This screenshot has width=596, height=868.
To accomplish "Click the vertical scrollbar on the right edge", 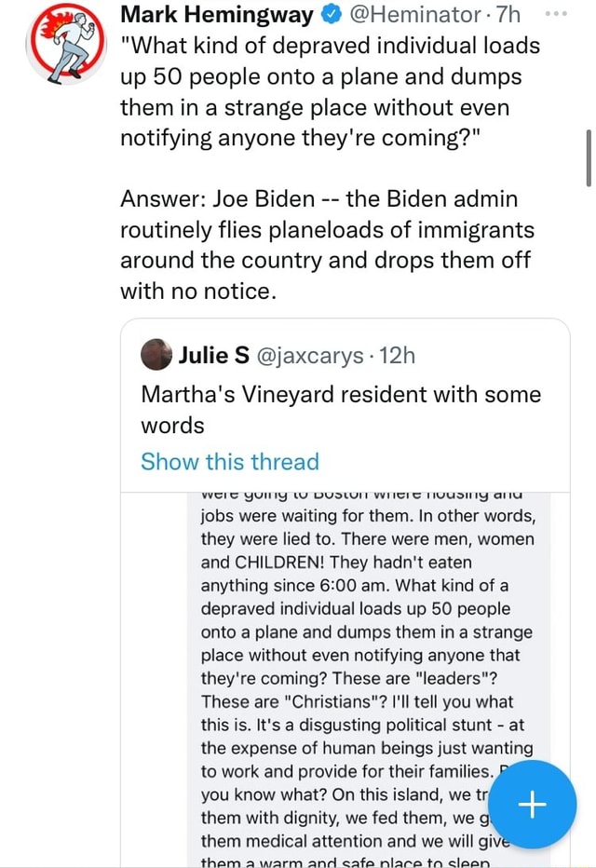I will [588, 158].
